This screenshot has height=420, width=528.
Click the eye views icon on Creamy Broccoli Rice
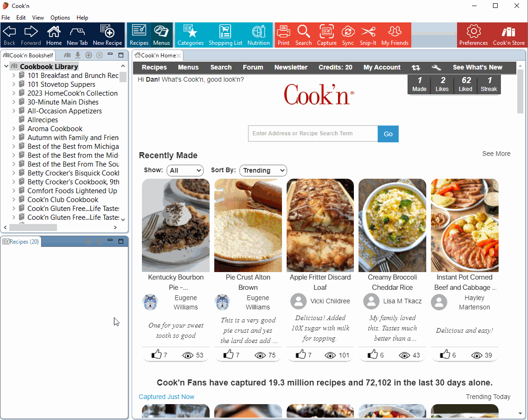(404, 356)
